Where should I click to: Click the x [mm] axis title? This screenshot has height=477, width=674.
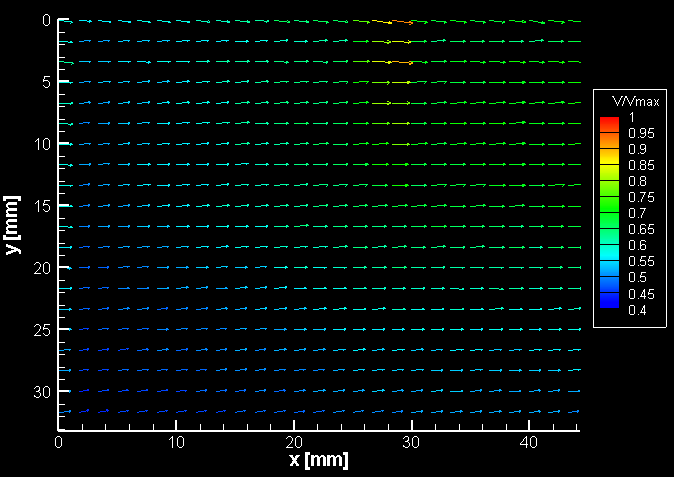(x=319, y=460)
